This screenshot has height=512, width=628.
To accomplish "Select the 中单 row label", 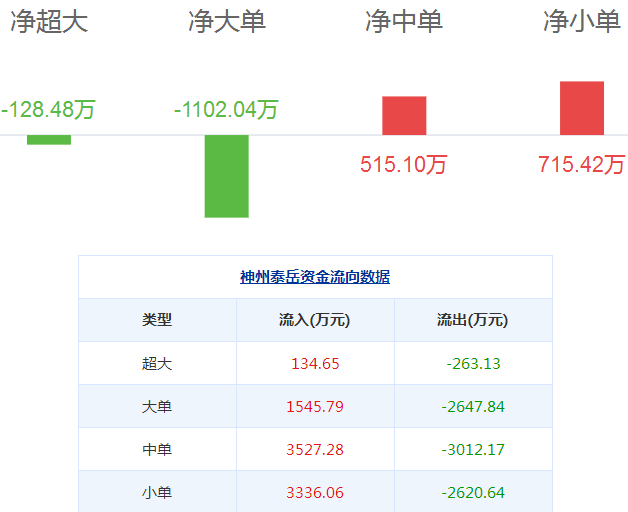I will coord(157,450).
